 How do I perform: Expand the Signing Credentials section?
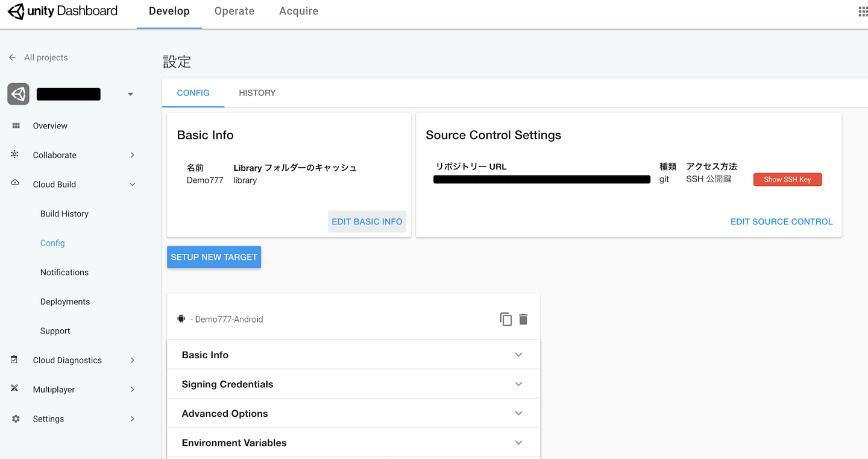pos(518,384)
